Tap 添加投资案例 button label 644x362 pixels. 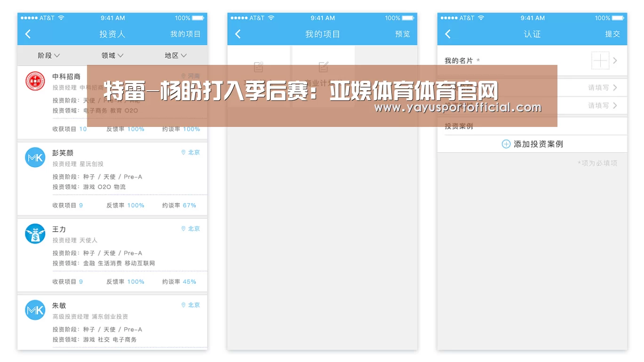538,144
